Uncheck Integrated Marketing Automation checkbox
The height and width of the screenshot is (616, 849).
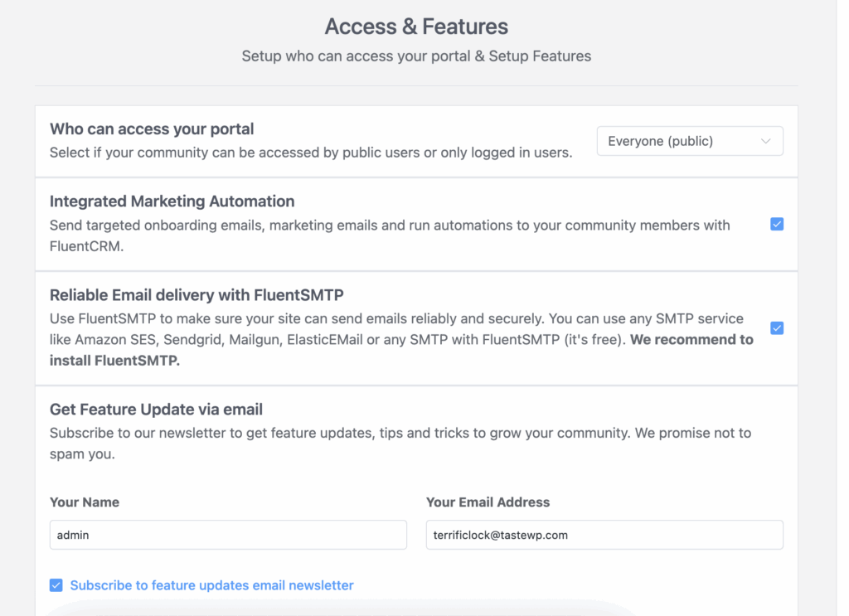776,224
